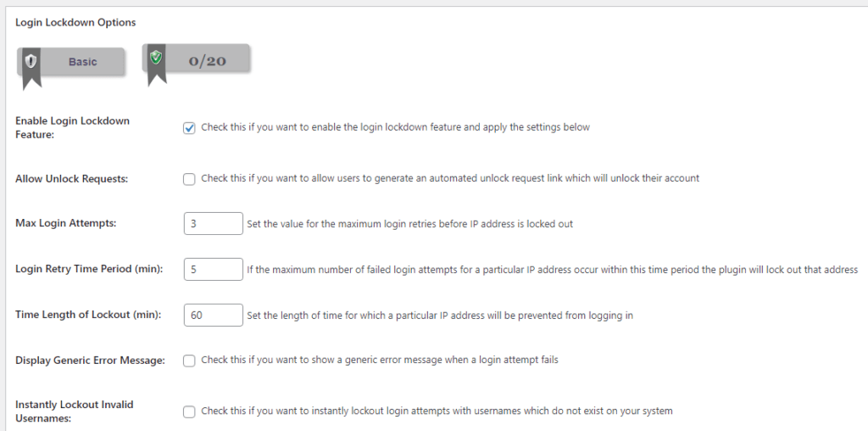Click into the Time Length of Lockout field
The height and width of the screenshot is (431, 868).
click(x=213, y=316)
